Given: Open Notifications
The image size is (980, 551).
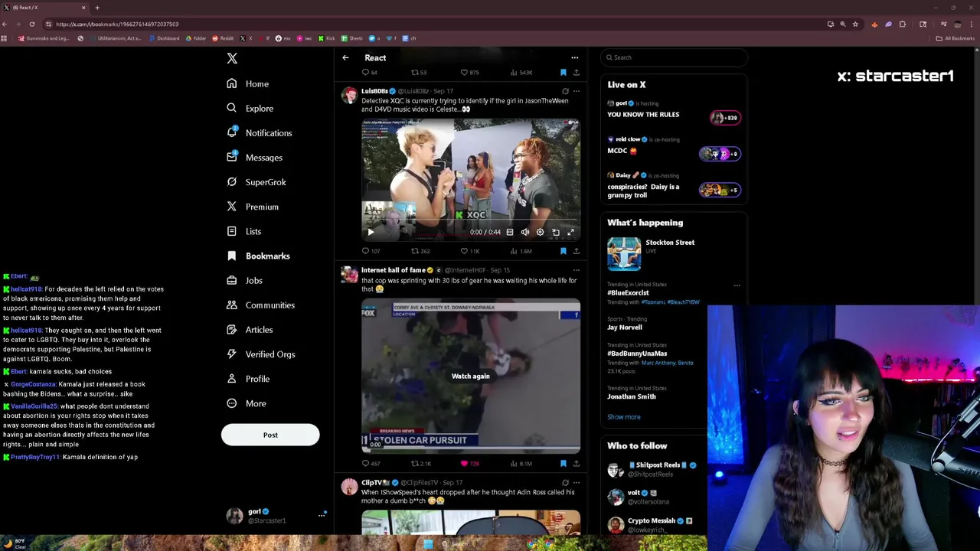Looking at the screenshot, I should 260,132.
